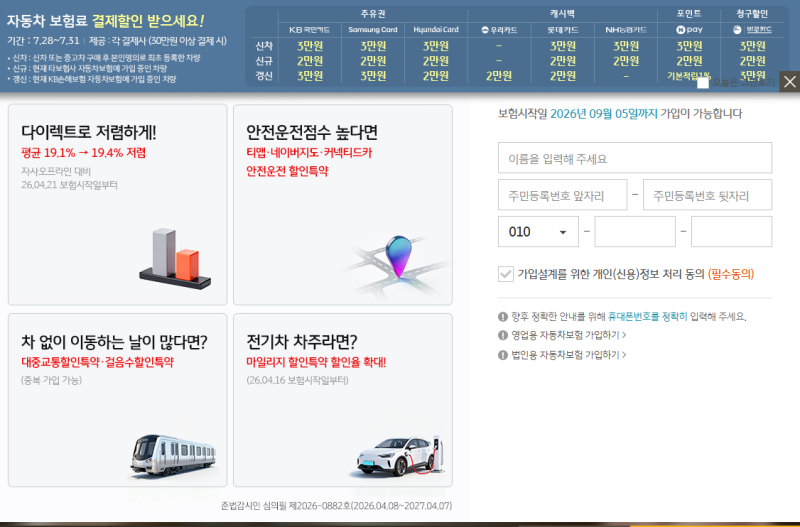Click Hyundai Card 갱신 2만원 cell
Image resolution: width=800 pixels, height=527 pixels.
coord(436,76)
